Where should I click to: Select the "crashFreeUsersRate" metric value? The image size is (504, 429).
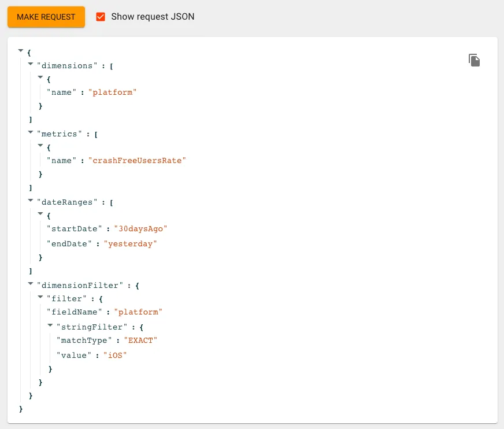click(x=137, y=161)
